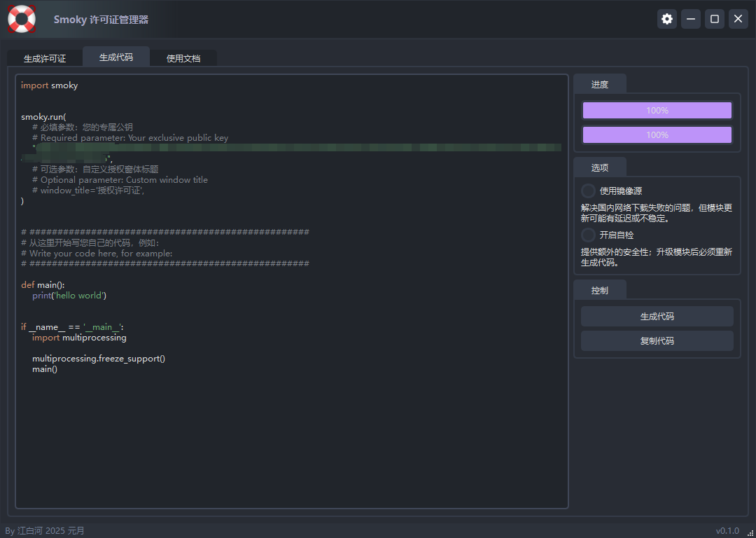Viewport: 756px width, 538px height.
Task: Click the 进度 panel header
Action: (x=600, y=85)
